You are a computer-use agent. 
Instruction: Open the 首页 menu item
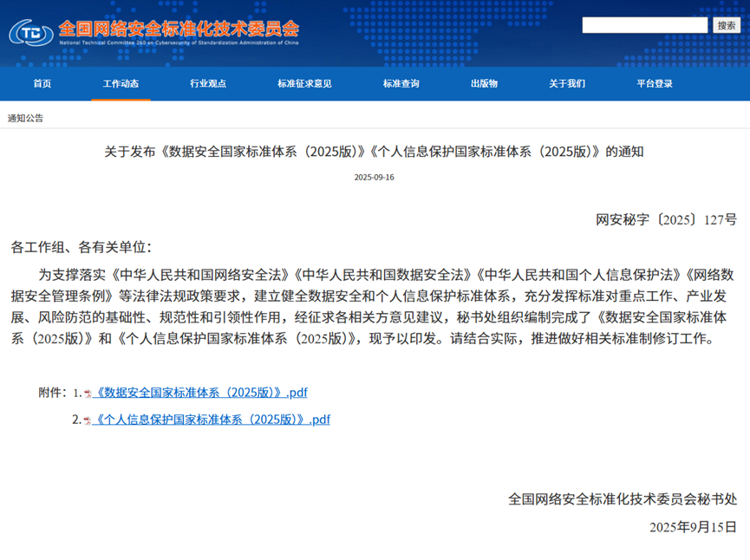point(42,83)
